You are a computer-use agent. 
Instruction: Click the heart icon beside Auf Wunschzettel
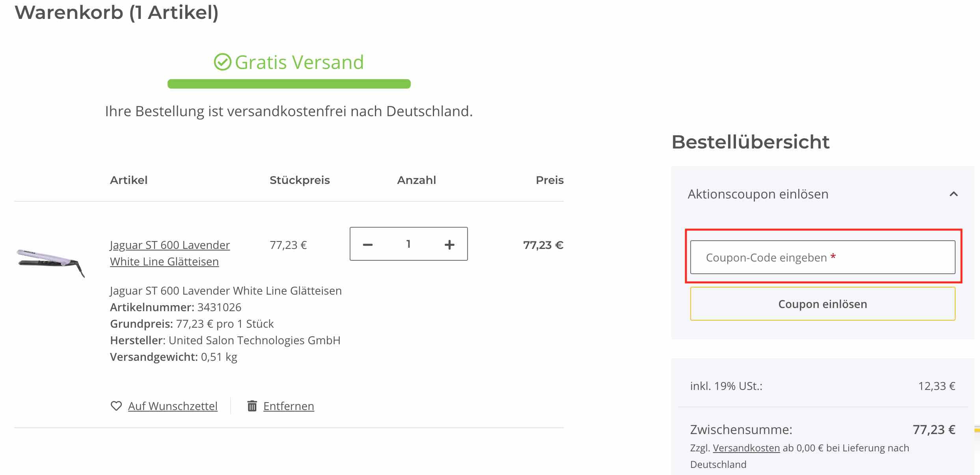tap(116, 406)
